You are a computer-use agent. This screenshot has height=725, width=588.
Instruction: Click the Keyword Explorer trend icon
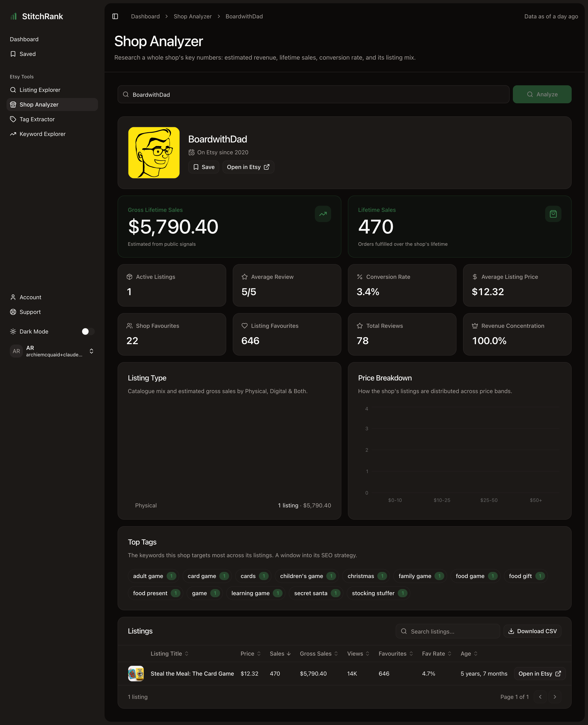[13, 134]
